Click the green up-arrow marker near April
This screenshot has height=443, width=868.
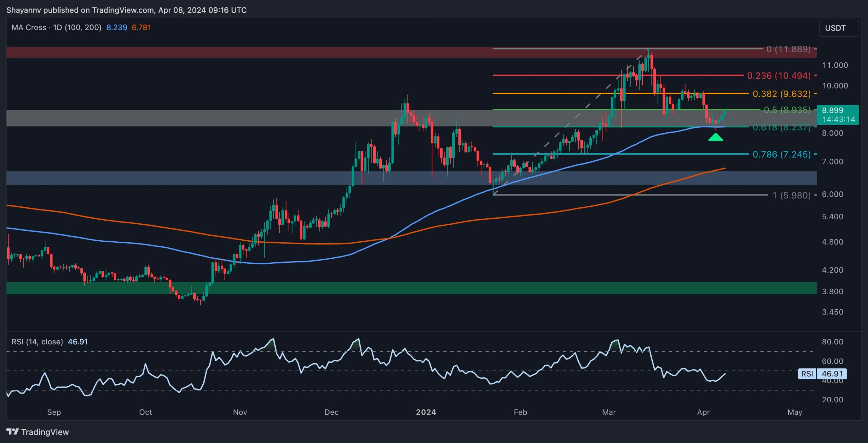coord(715,137)
